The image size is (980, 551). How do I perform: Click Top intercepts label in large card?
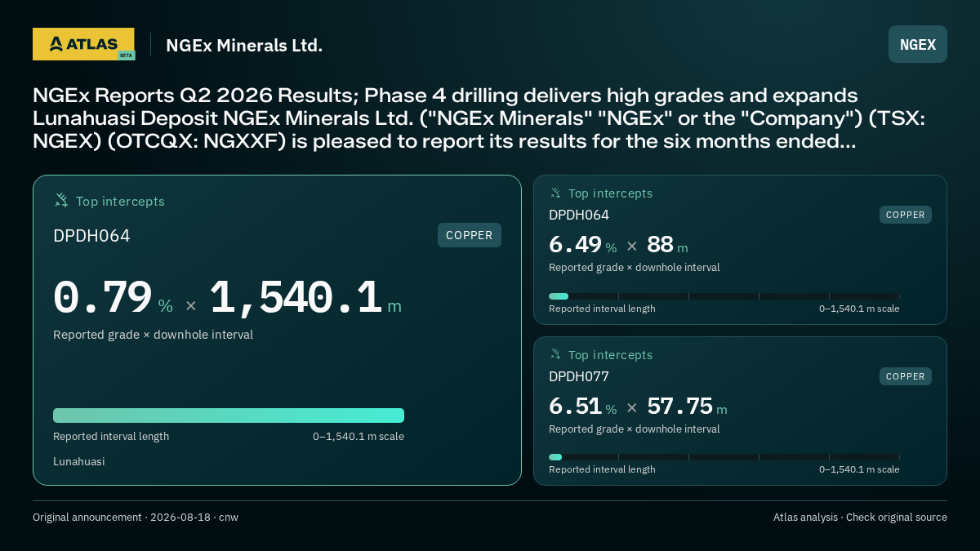point(120,201)
